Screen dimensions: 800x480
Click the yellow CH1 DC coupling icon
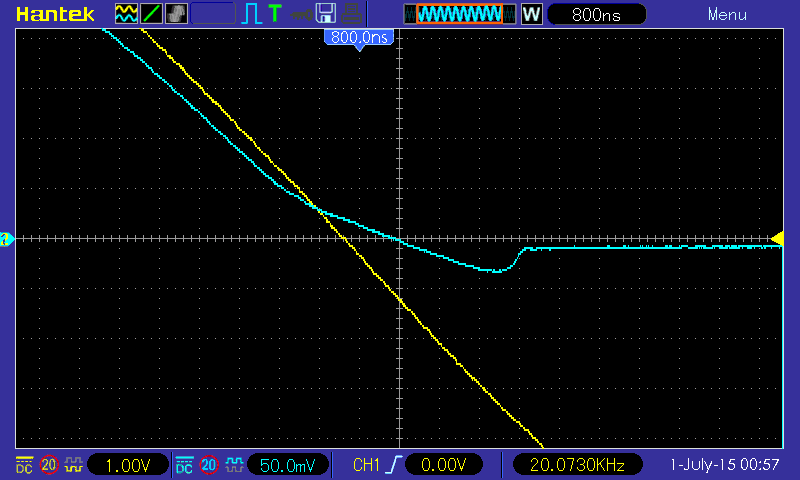tap(24, 465)
